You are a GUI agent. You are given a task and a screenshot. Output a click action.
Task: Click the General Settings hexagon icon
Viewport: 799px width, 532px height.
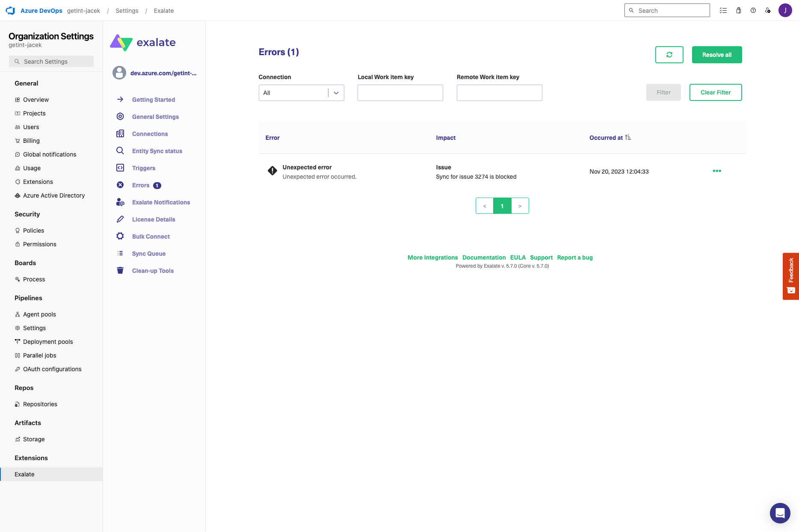120,116
